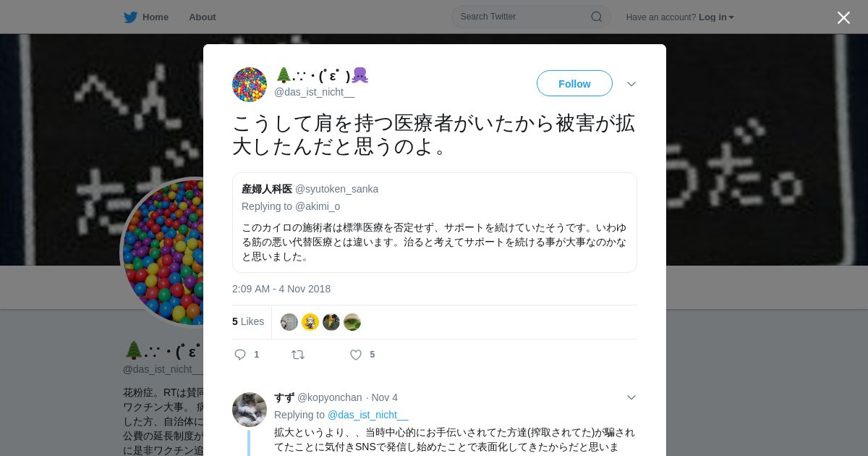Close the tweet overlay with the X
This screenshot has width=868, height=456.
pyautogui.click(x=843, y=17)
